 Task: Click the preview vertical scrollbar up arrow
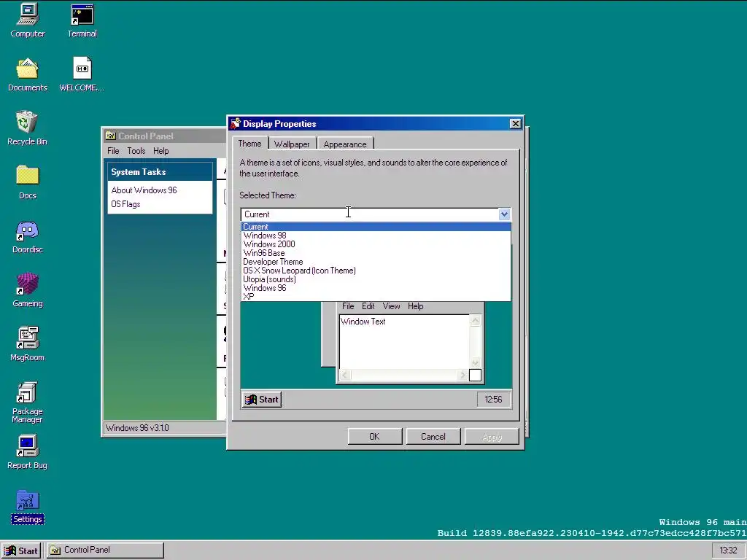(x=475, y=321)
